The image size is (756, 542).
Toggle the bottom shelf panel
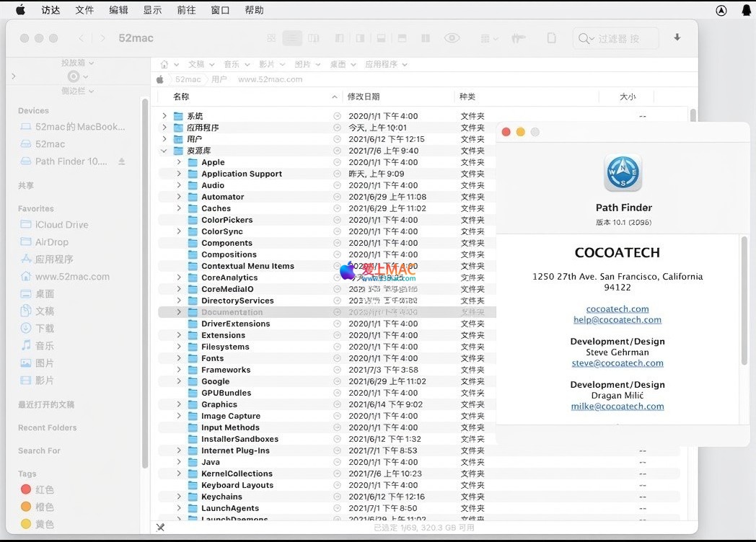coord(381,38)
